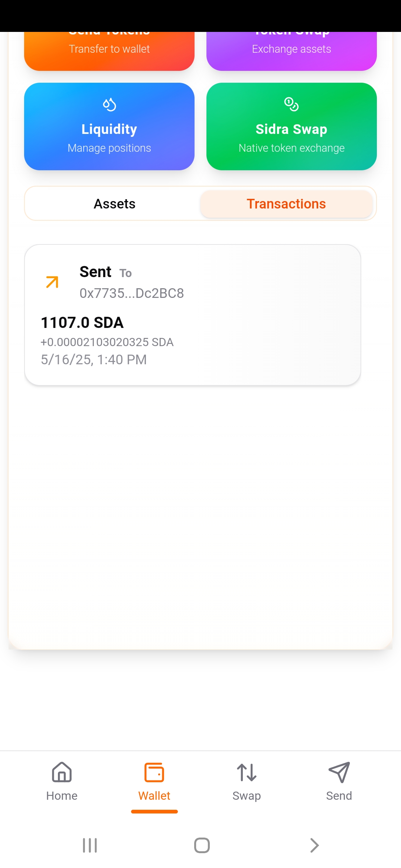Switch to the Assets tab
This screenshot has width=401, height=868.
coord(114,204)
